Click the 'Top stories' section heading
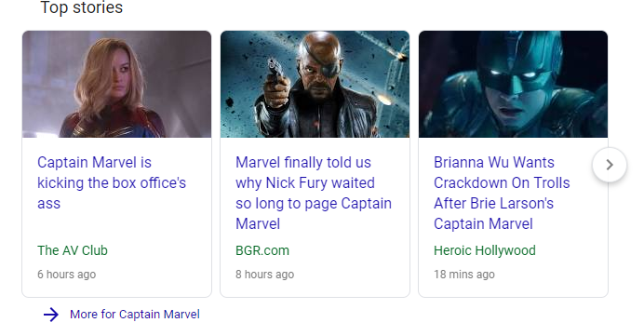Screen dimensions: 644x336 pos(81,7)
